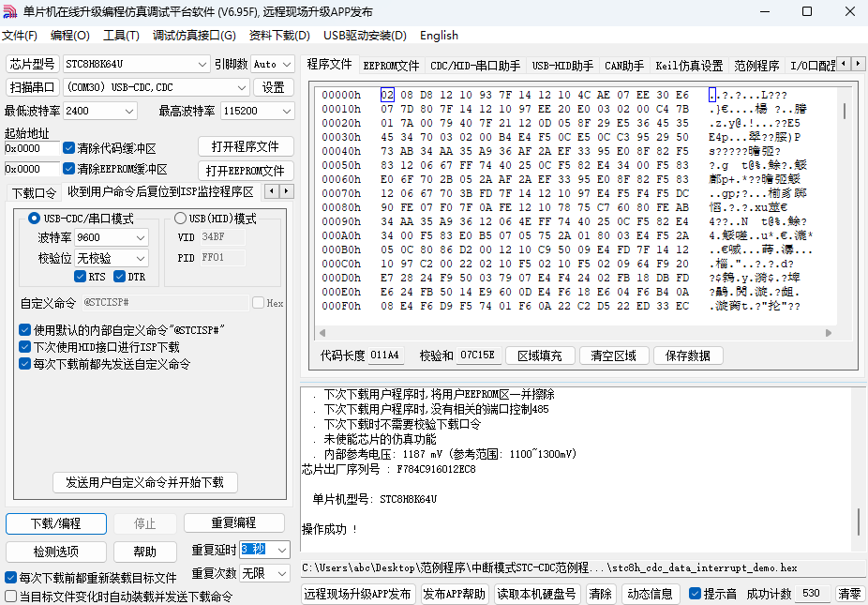Click the STC-ISP app icon in title bar
Screen dimensions: 868x605
coord(10,11)
